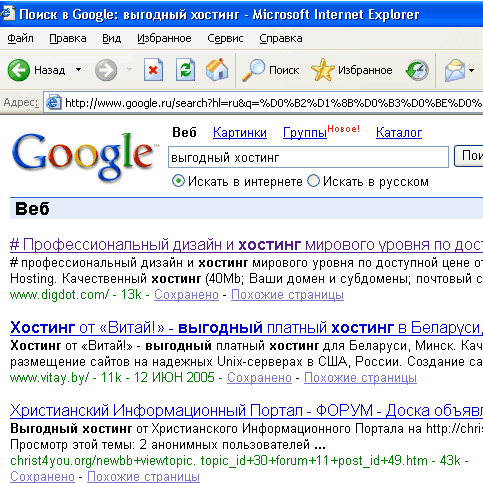Switch to the Картинки search tab
The height and width of the screenshot is (483, 483).
pos(240,133)
